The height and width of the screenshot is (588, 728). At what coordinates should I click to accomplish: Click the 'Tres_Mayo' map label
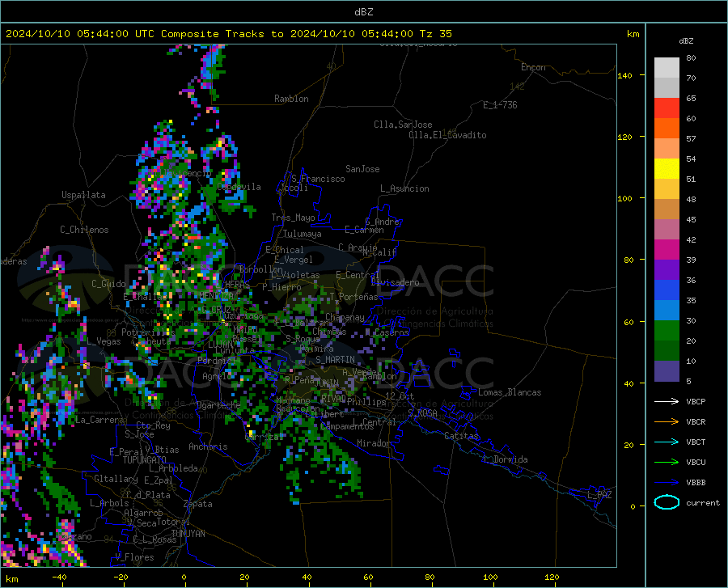tap(293, 218)
